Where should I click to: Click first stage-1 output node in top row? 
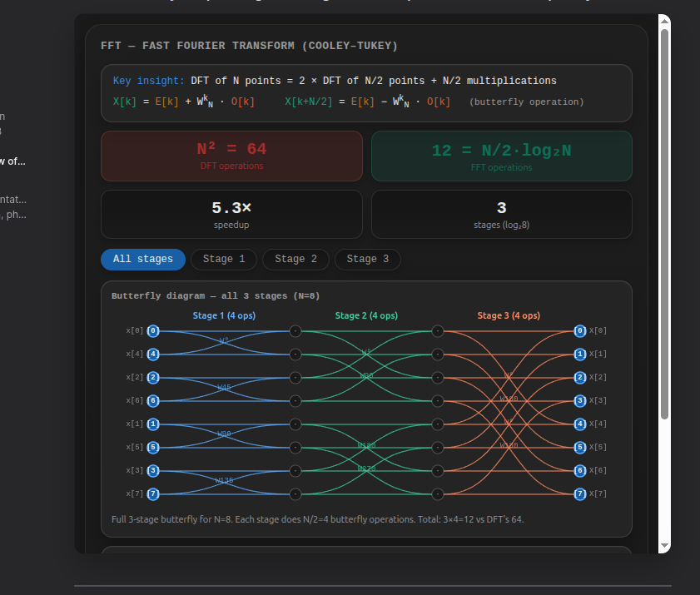pyautogui.click(x=295, y=331)
